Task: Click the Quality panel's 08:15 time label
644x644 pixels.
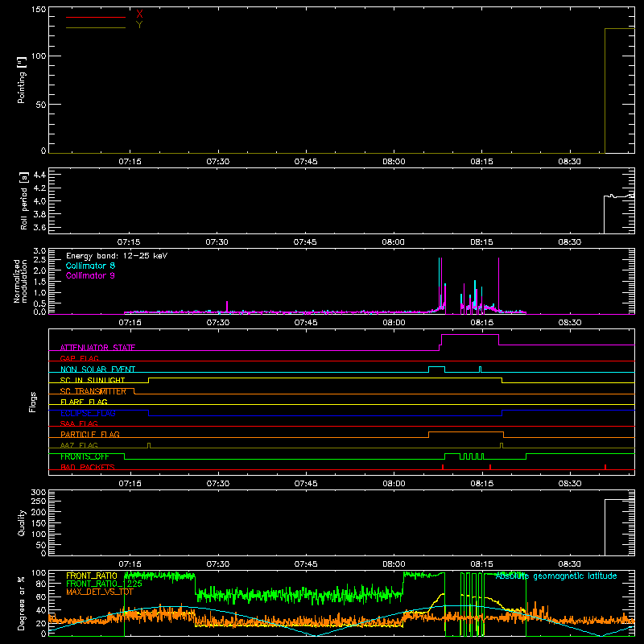Action: [481, 564]
